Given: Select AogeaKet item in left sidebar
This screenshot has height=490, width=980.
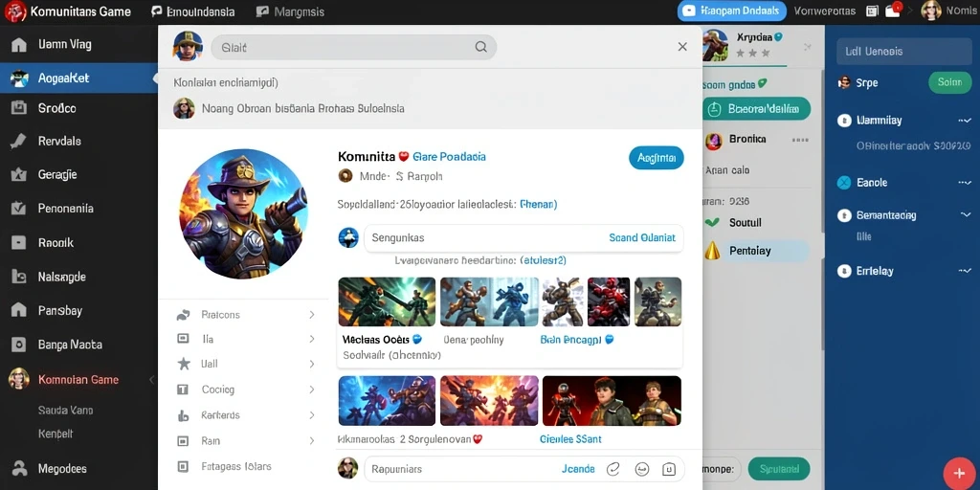Looking at the screenshot, I should tap(78, 78).
